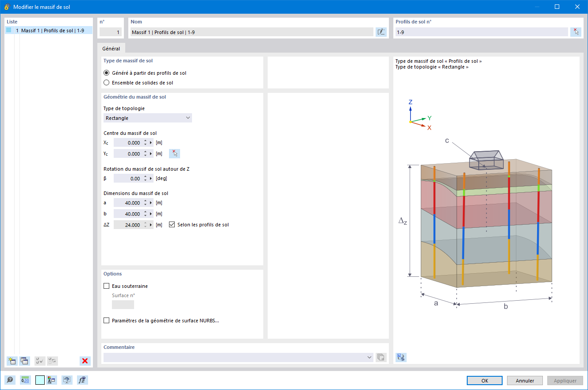This screenshot has height=390, width=588.
Task: Click the Xc value field 0.000
Action: tap(128, 143)
